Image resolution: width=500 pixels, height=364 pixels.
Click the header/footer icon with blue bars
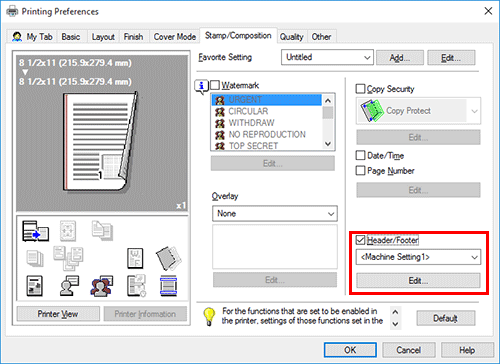[x=168, y=286]
